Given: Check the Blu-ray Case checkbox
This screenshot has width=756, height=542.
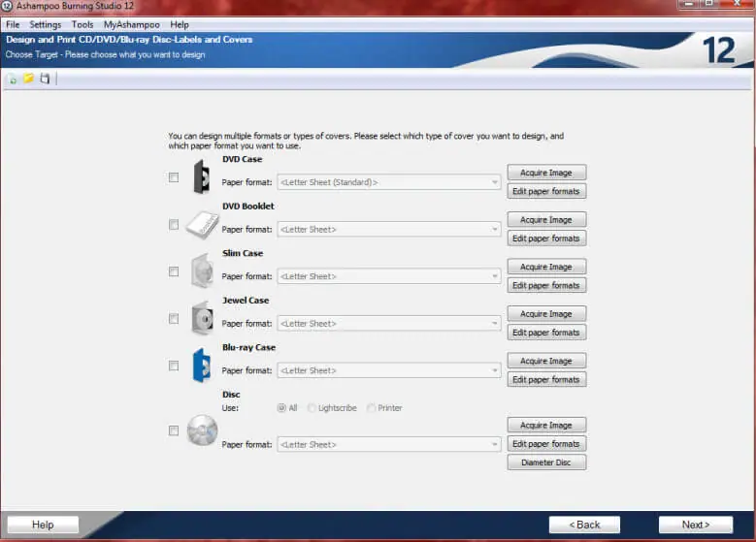Looking at the screenshot, I should [174, 366].
